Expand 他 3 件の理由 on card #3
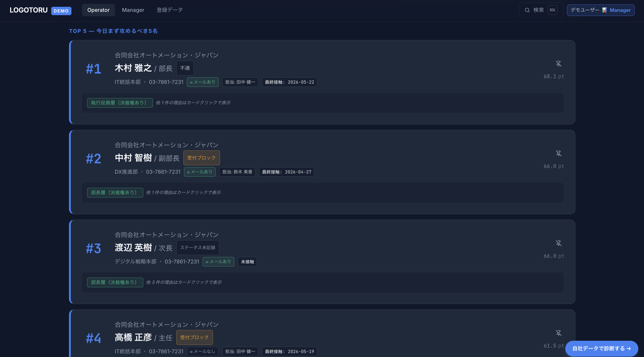The width and height of the screenshot is (644, 357). 184,282
